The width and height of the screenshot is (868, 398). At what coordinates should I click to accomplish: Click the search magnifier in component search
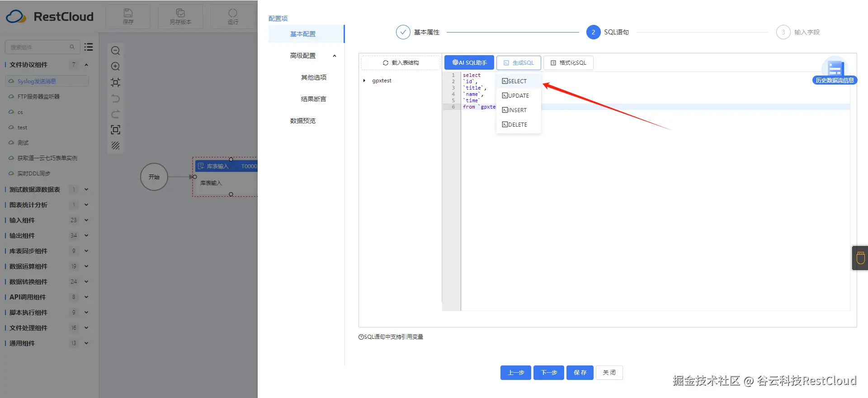tap(72, 47)
